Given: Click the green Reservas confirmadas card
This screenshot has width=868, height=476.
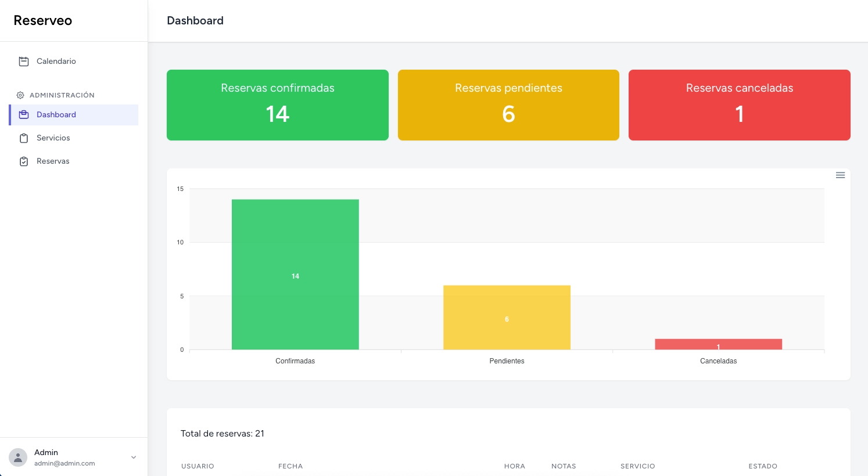Looking at the screenshot, I should coord(278,105).
